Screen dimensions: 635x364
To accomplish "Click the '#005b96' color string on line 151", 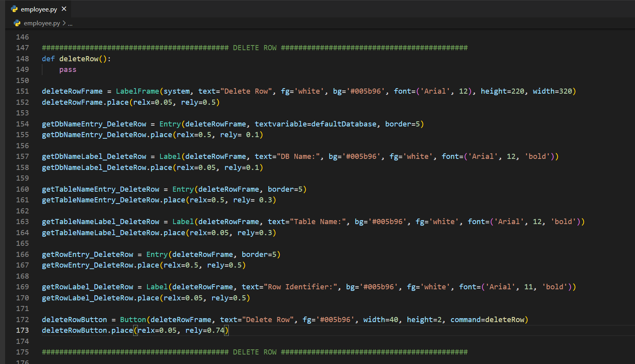I will [x=366, y=91].
